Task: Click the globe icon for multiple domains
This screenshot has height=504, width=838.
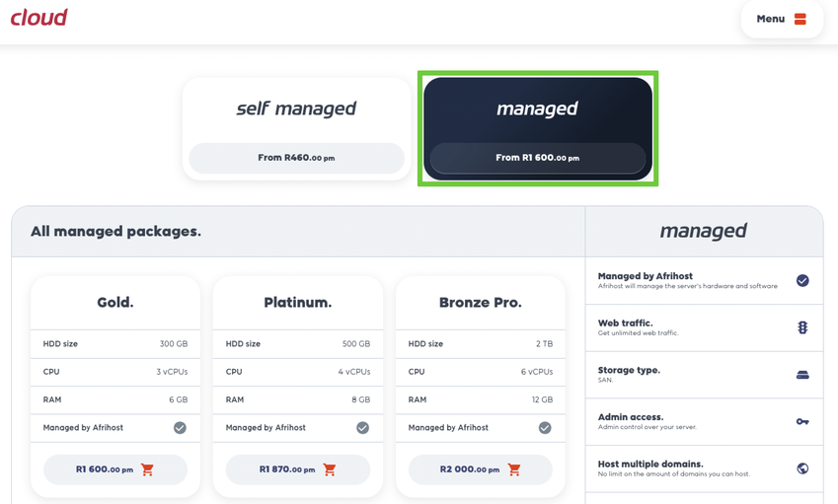Action: [x=802, y=468]
